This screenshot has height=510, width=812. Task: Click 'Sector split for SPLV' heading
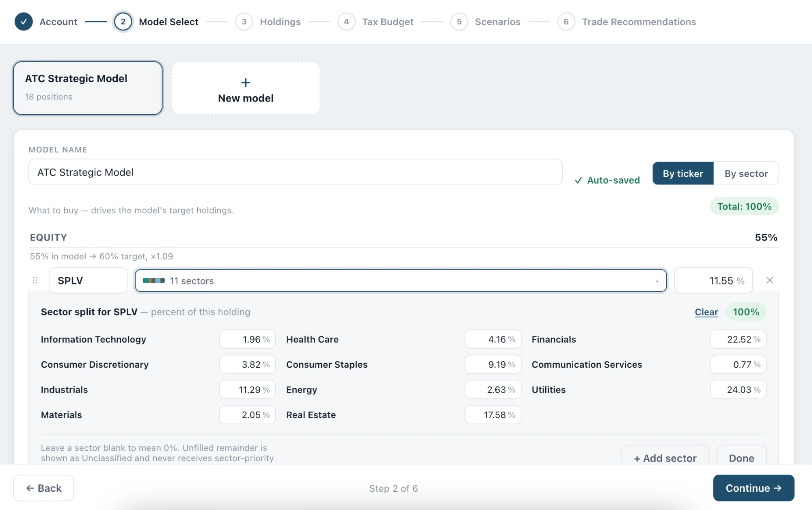tap(89, 312)
